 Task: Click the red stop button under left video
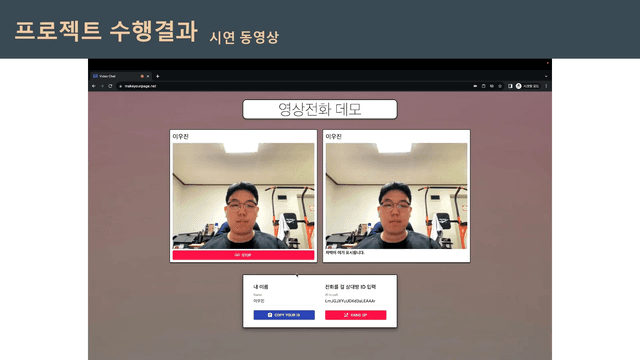243,255
